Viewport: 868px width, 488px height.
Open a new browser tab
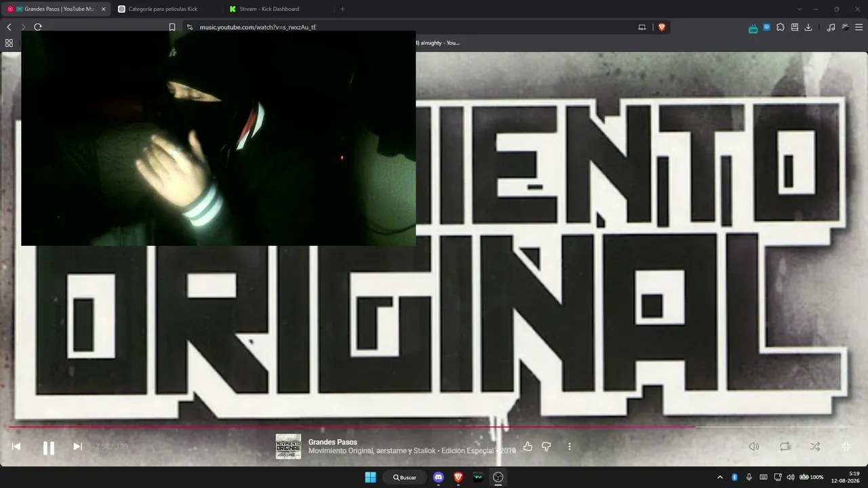pos(342,9)
